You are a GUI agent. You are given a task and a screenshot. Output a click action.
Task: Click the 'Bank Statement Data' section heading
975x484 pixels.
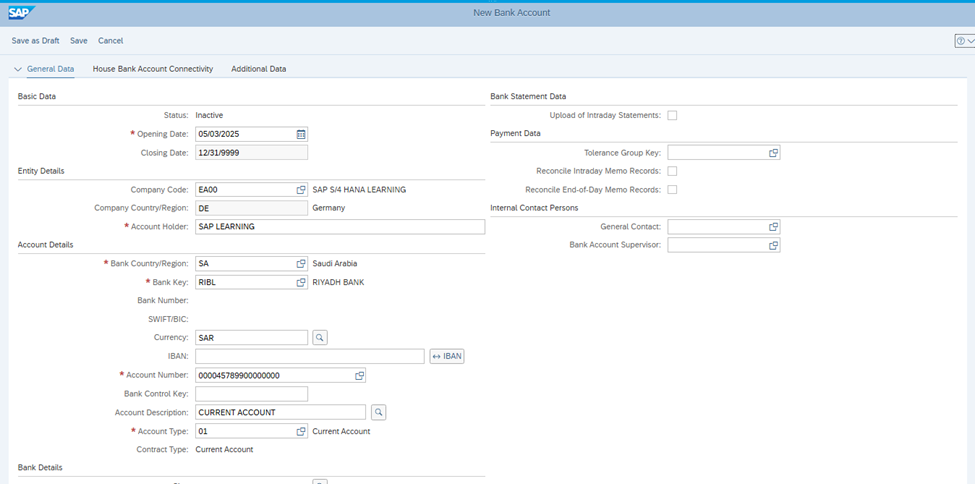pos(528,96)
